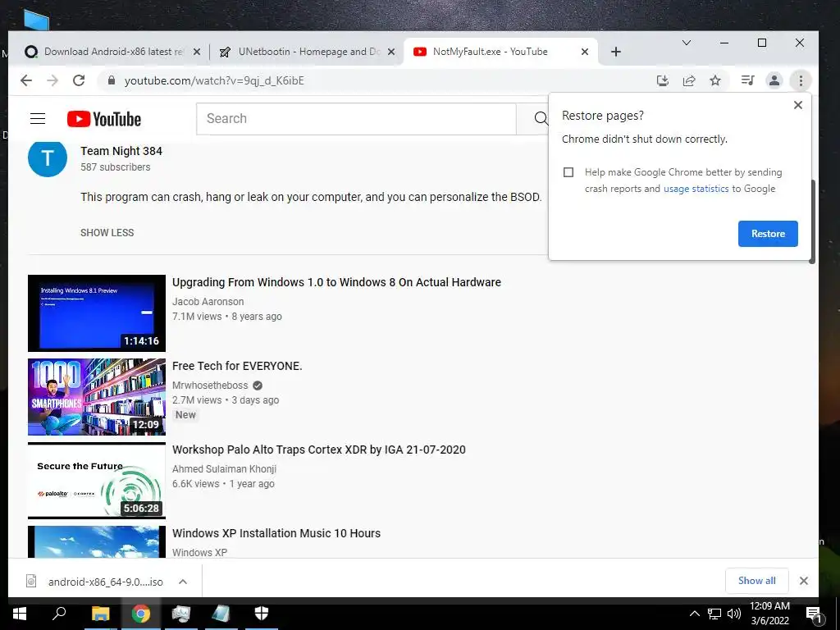Open the Windows XP Installation Music thumbnail
This screenshot has height=630, width=840.
97,541
